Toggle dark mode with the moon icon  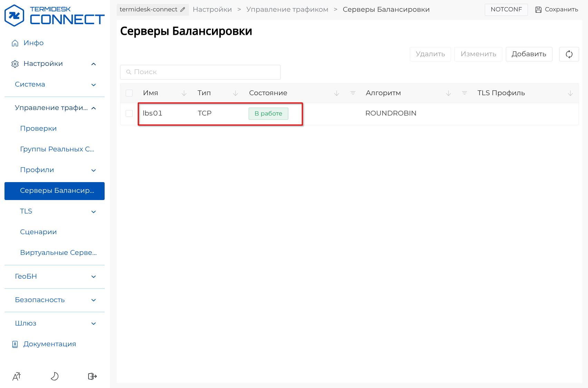click(x=55, y=376)
